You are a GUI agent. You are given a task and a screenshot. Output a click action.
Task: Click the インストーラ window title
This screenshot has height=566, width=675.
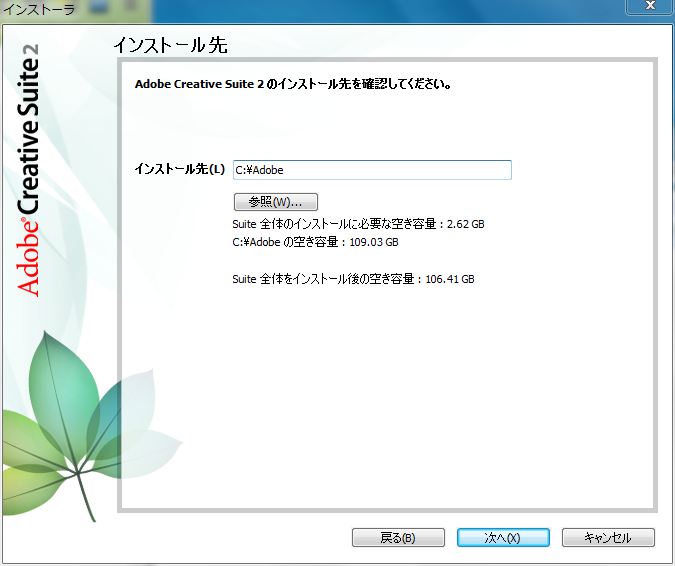click(x=39, y=9)
